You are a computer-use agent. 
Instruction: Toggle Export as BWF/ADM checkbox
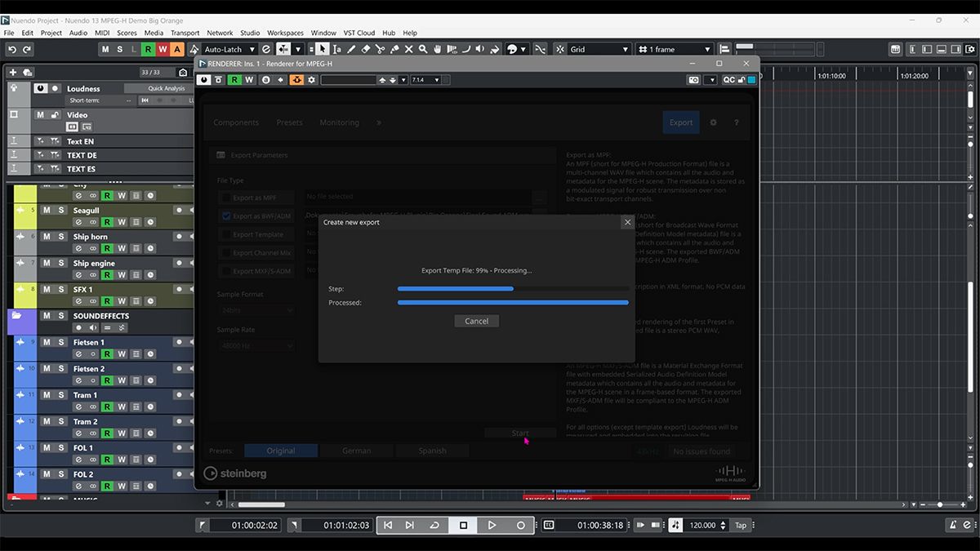(x=226, y=216)
